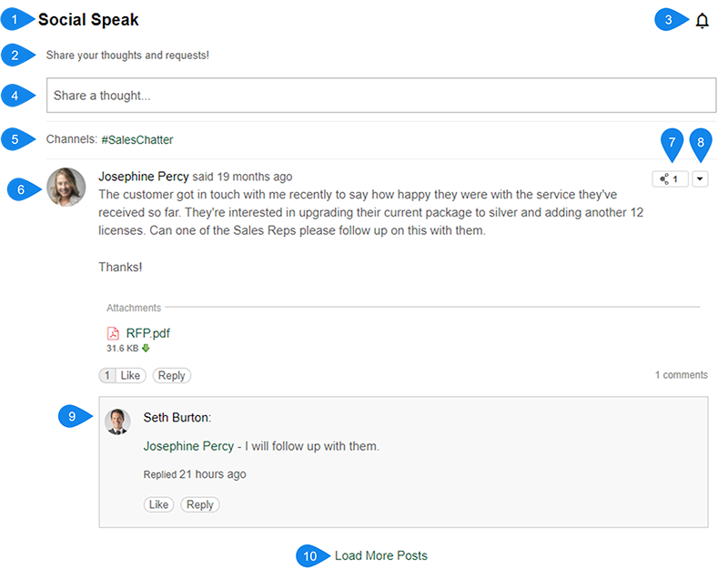Show who liked via the like count badge

coord(106,375)
